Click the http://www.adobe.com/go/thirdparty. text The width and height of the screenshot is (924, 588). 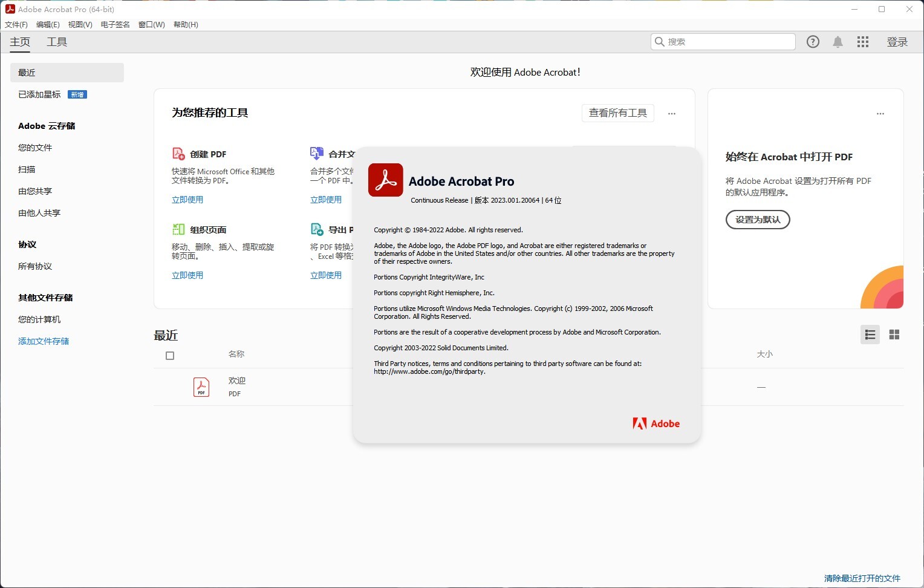pos(429,371)
